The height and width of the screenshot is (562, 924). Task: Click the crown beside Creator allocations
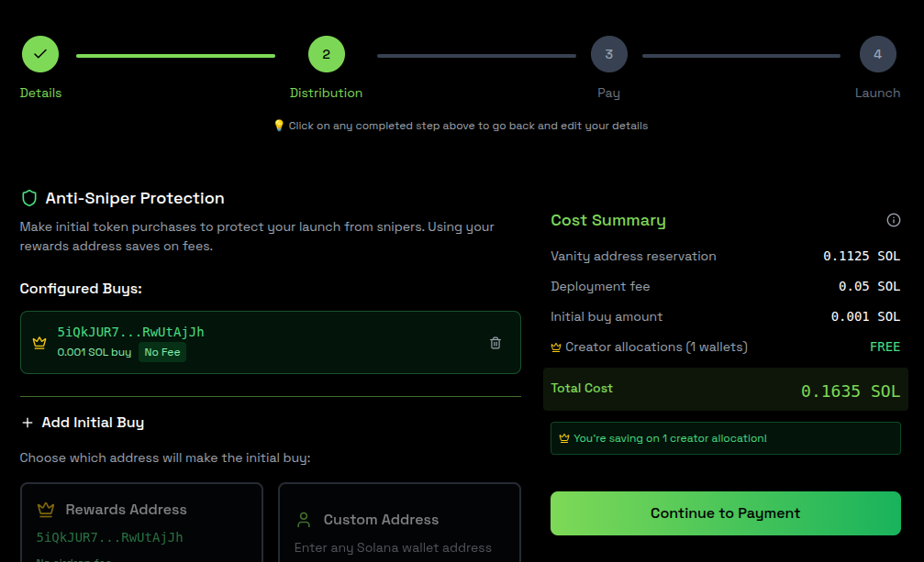tap(556, 347)
